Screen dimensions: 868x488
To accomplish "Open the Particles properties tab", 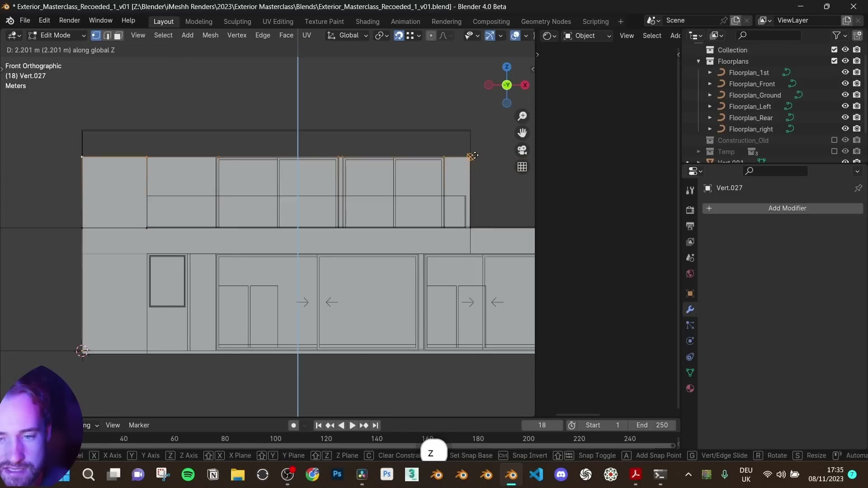I will [x=690, y=325].
